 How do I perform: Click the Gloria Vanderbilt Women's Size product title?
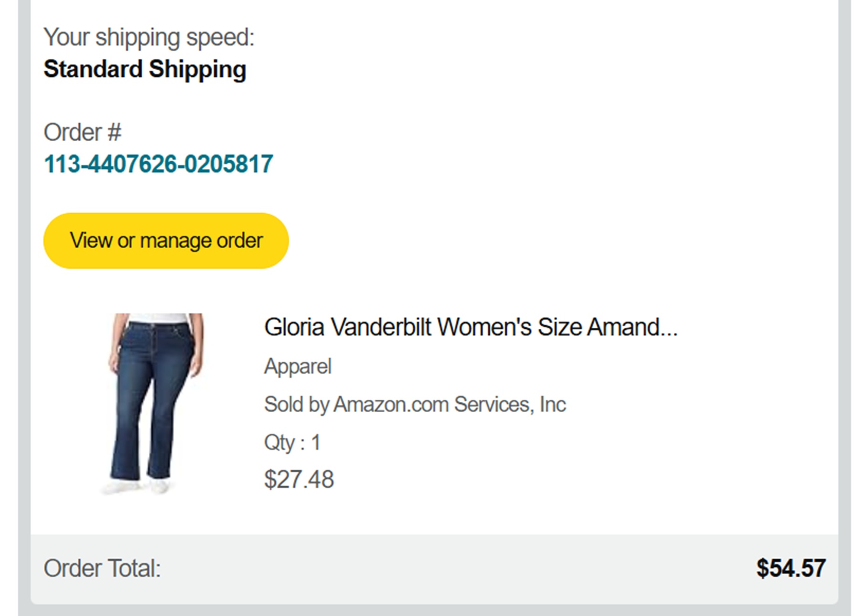(x=470, y=327)
